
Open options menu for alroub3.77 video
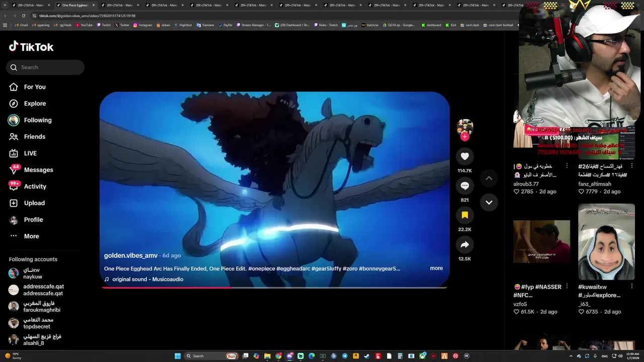tap(567, 166)
